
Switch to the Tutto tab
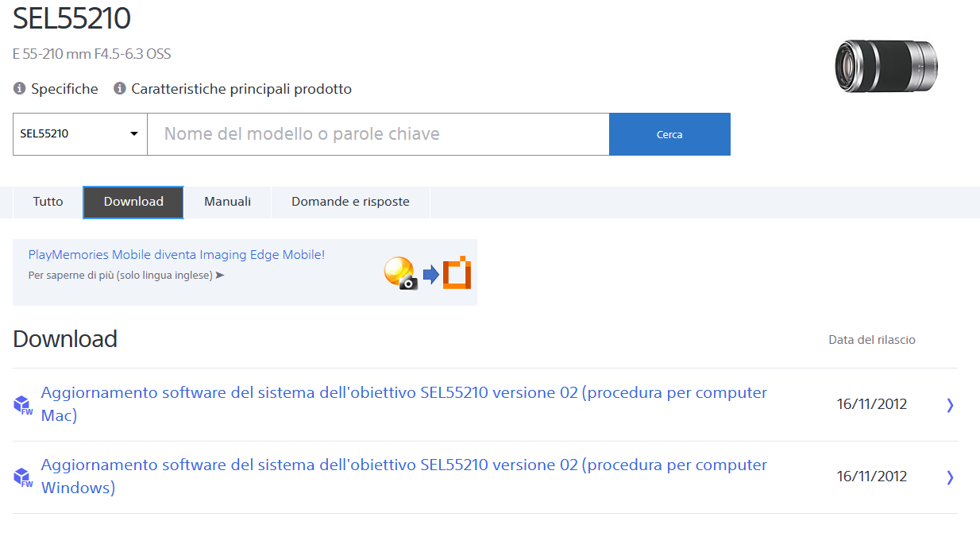pos(48,202)
